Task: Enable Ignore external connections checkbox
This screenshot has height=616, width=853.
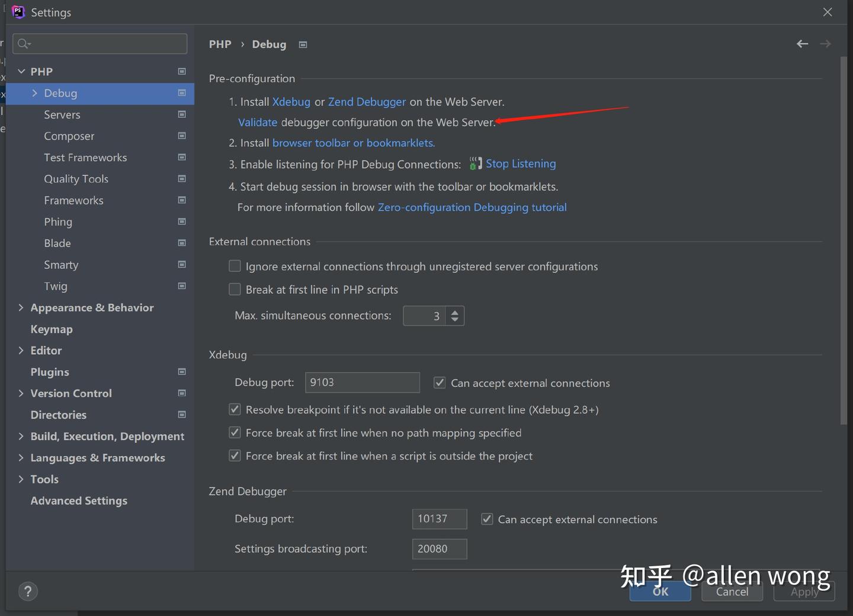Action: (x=235, y=266)
